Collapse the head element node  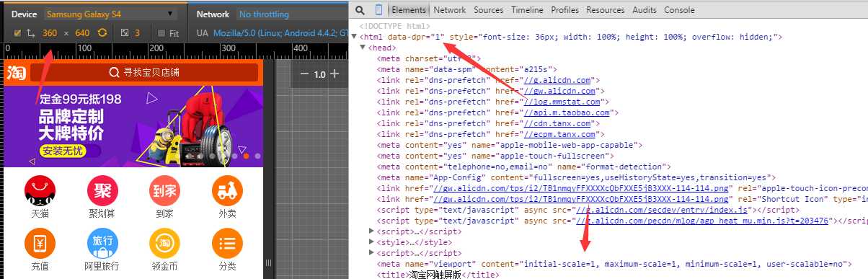363,48
